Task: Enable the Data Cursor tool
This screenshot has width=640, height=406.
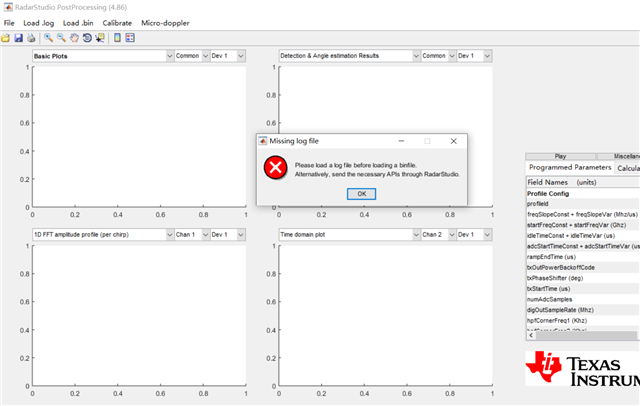Action: (x=100, y=38)
